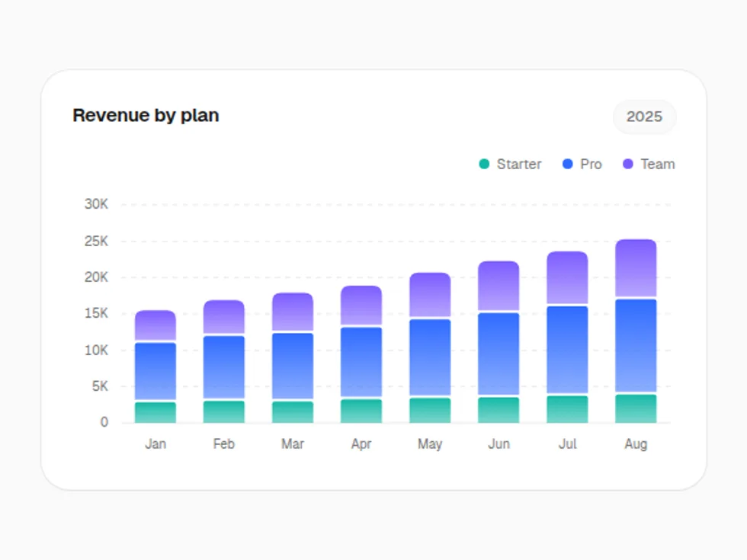Click the May Pro blue segment
This screenshot has height=560, width=747.
coord(430,357)
